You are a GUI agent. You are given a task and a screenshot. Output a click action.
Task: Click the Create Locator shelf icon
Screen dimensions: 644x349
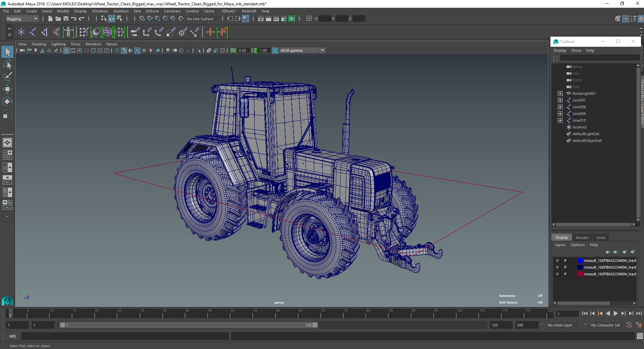click(x=21, y=32)
